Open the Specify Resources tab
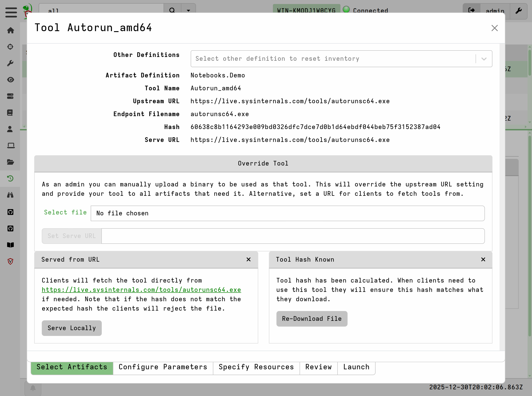 [x=256, y=367]
